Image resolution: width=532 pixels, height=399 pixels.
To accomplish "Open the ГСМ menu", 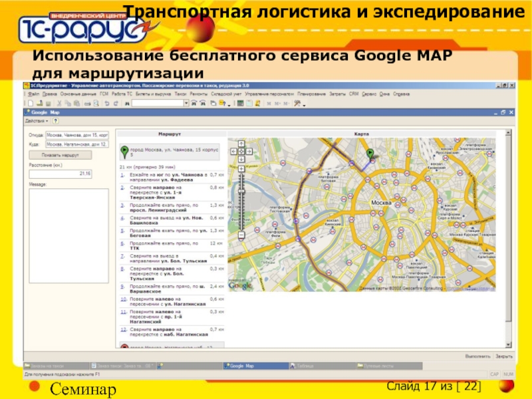I will (104, 94).
